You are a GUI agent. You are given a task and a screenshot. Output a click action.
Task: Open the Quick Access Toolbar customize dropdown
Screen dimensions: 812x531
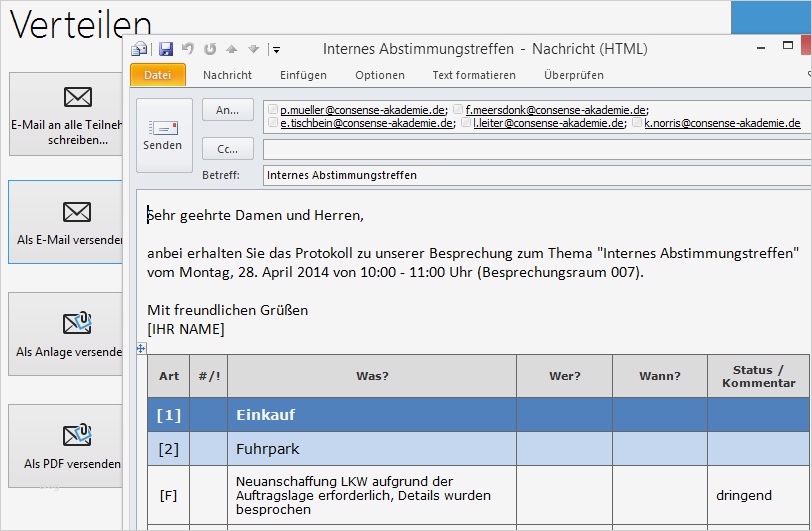(x=277, y=50)
